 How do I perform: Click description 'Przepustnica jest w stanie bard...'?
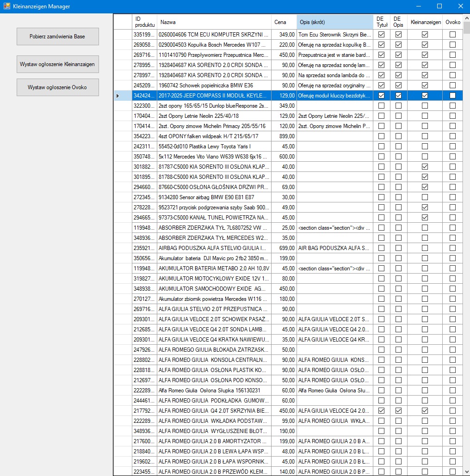click(x=335, y=55)
